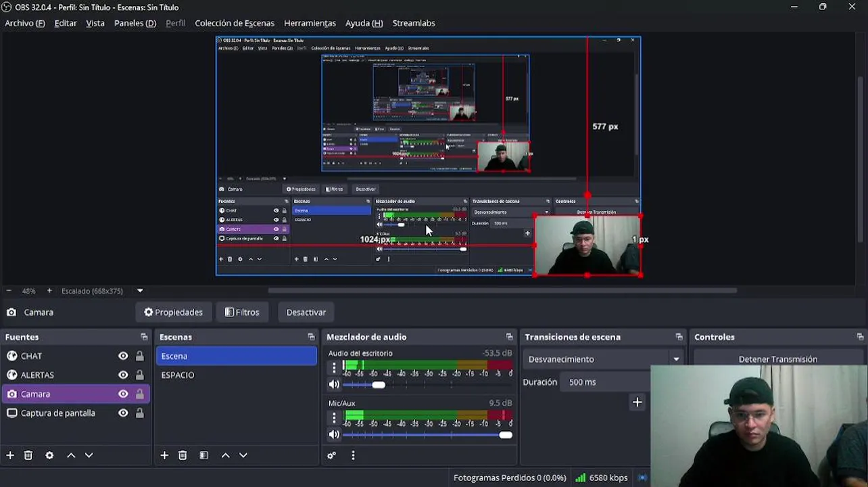
Task: Delete selected source with Fuentes trash icon
Action: (28, 455)
